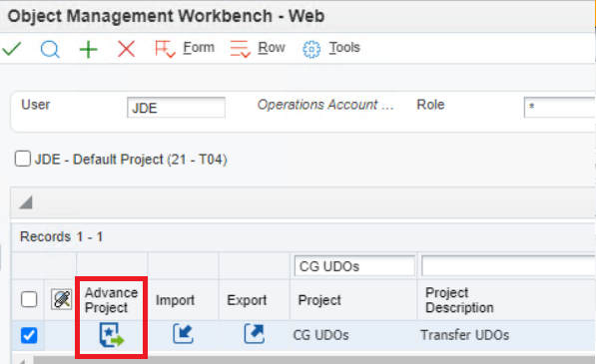Click the CG UDOs project cell

(x=320, y=335)
